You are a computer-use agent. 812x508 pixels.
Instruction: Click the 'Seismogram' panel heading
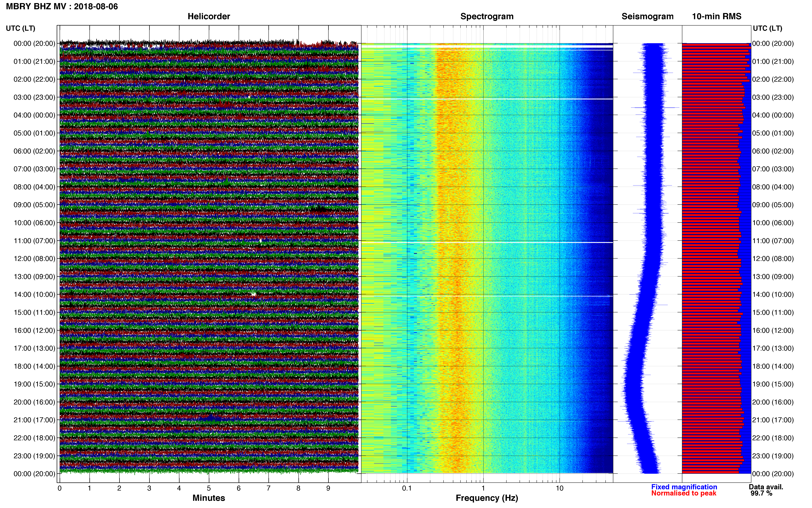tap(648, 16)
